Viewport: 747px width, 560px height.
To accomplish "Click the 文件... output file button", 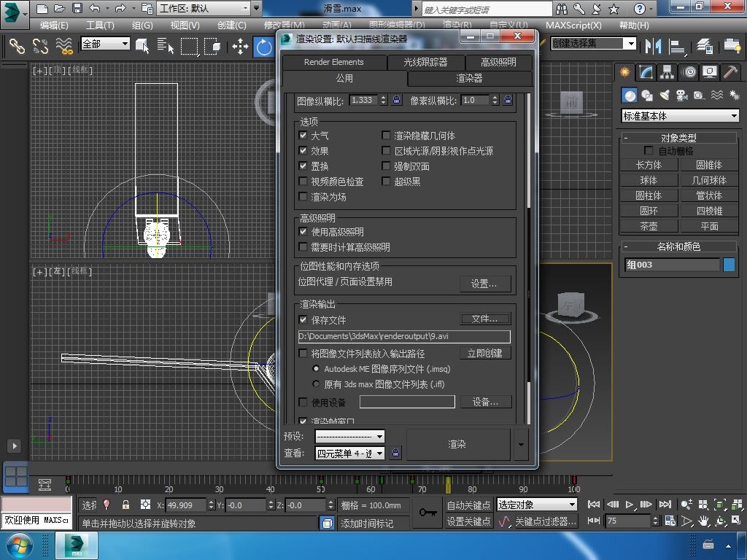I will click(x=485, y=319).
